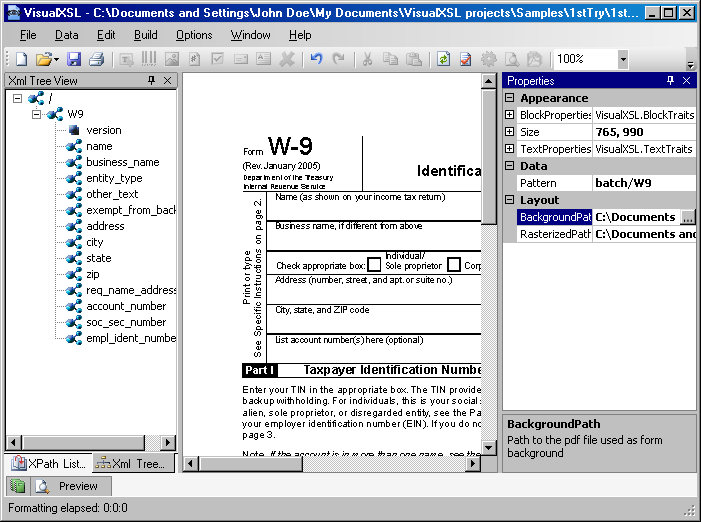This screenshot has height=522, width=701.
Task: Click the tree view horizontal scroll right arrow
Action: point(168,442)
